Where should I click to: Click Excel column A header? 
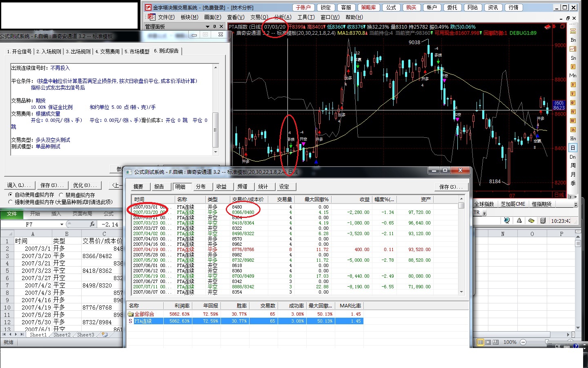33,233
